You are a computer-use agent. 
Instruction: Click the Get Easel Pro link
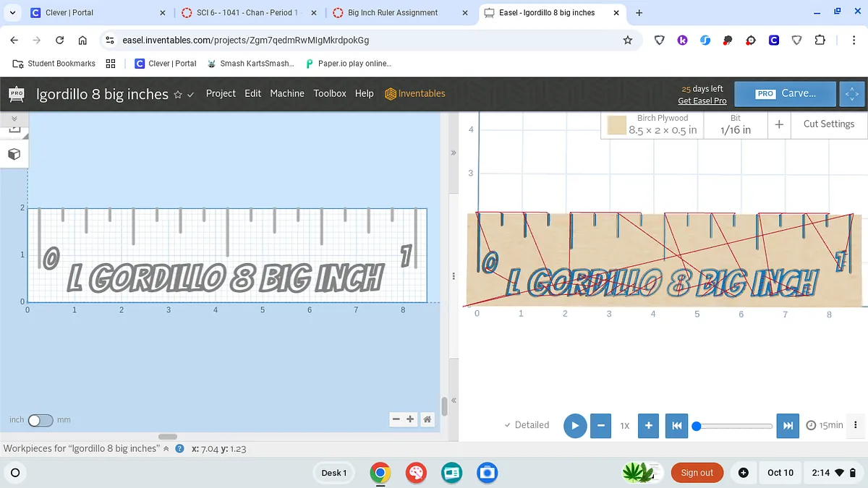coord(702,101)
